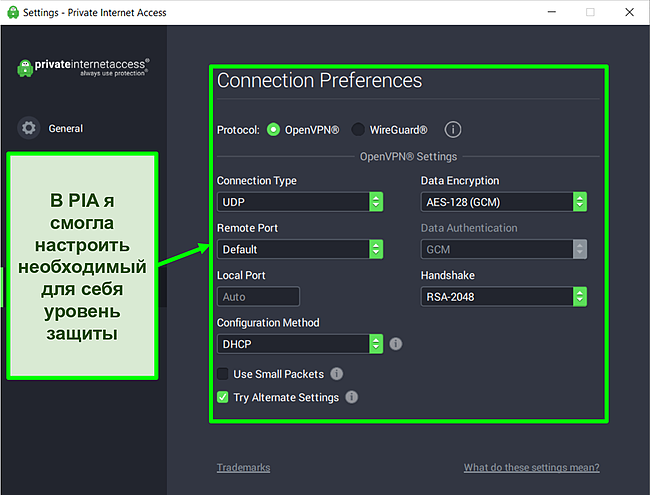Viewport: 650px width, 495px height.
Task: Select the WireGuard protocol radio button
Action: (358, 130)
